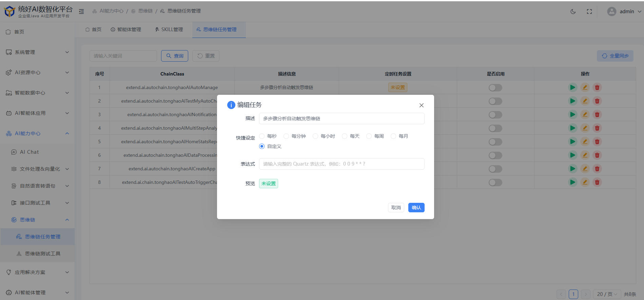Switch to dark mode with the moon icon
Viewport: 644px width, 300px height.
(573, 12)
